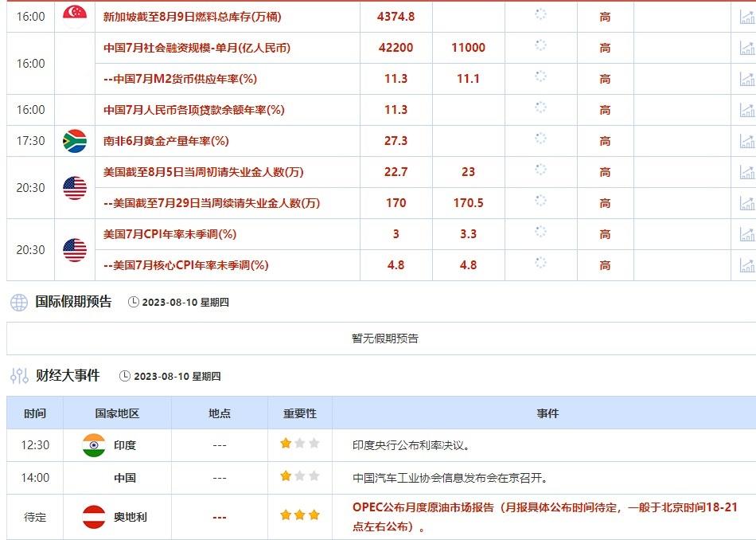Open 中国7月人民币各项贷款余额年率(%) indicator
Image resolution: width=756 pixels, height=540 pixels.
point(194,110)
